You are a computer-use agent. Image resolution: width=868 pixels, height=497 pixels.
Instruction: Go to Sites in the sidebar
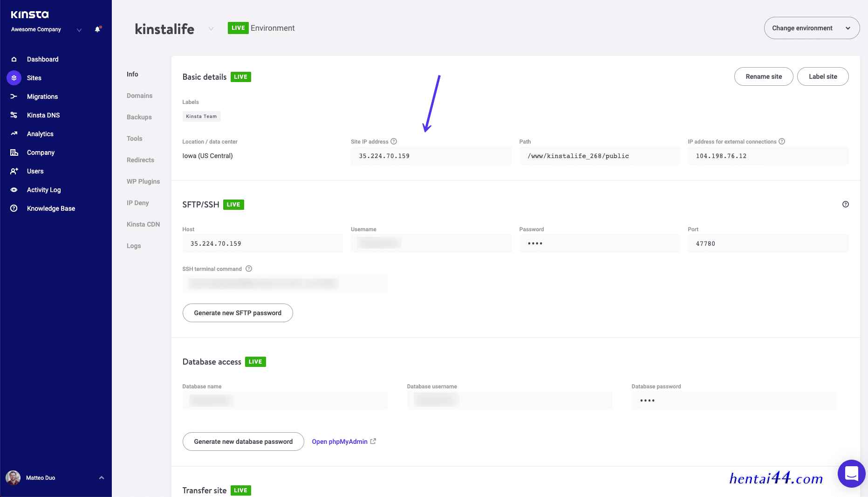click(x=34, y=78)
